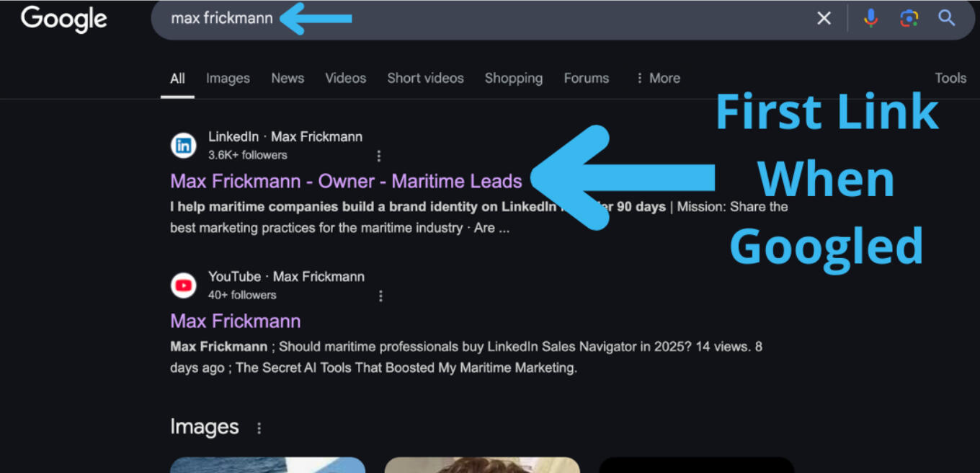The image size is (980, 473).
Task: Go to the Short videos tab
Action: coord(425,78)
